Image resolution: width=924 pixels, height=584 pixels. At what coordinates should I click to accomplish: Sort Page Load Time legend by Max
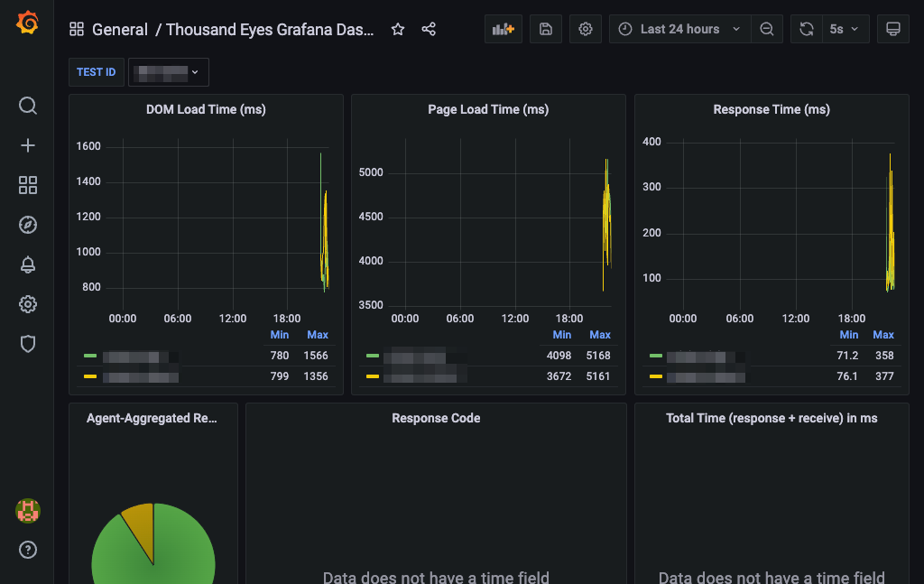(x=600, y=335)
